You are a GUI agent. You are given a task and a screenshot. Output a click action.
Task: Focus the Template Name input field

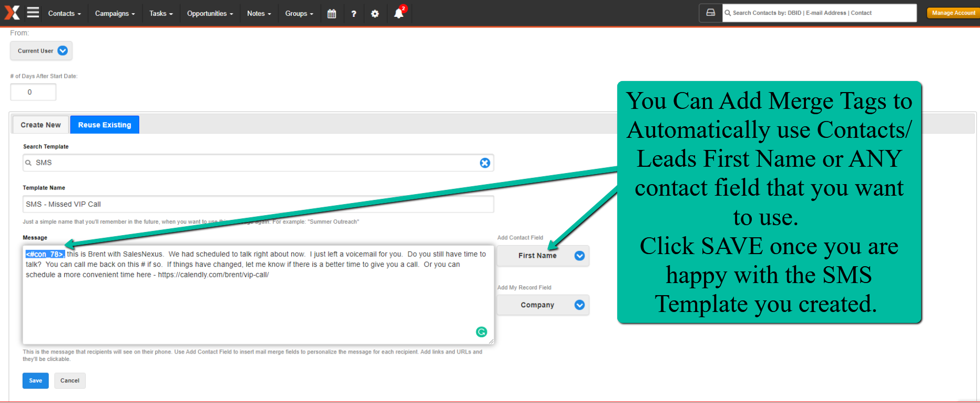(x=258, y=204)
